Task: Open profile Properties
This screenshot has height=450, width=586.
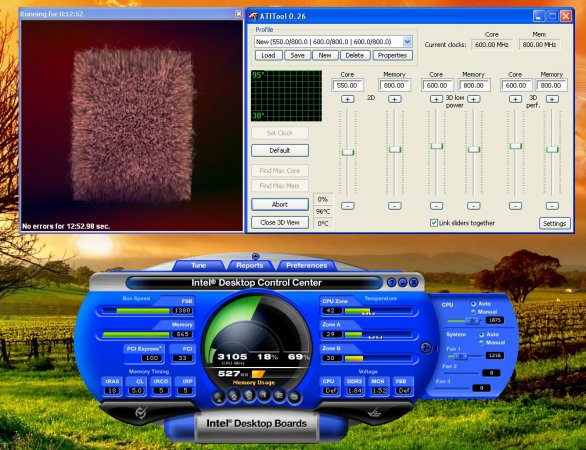Action: click(392, 55)
